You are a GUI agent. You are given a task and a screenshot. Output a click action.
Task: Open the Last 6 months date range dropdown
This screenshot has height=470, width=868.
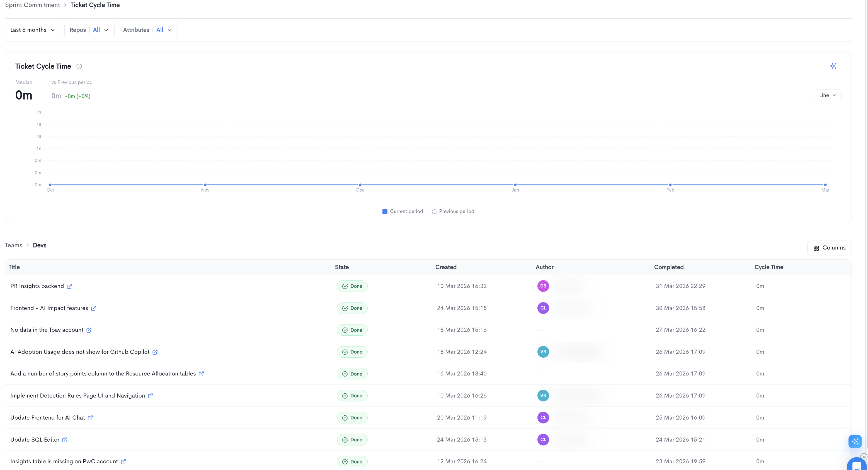[x=33, y=30]
